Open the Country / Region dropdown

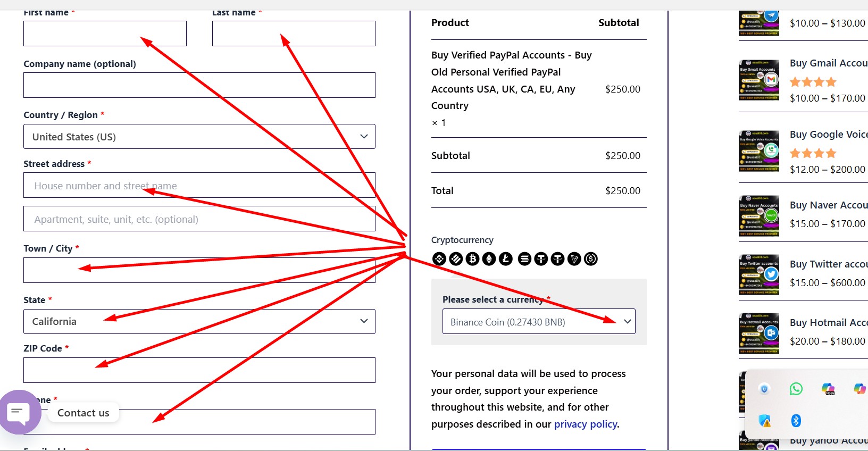(199, 137)
